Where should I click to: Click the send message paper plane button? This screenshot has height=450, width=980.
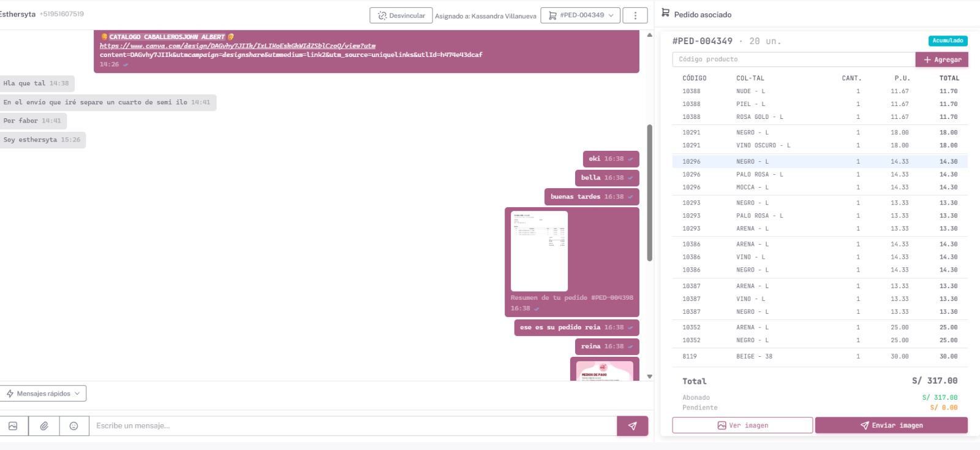point(632,426)
